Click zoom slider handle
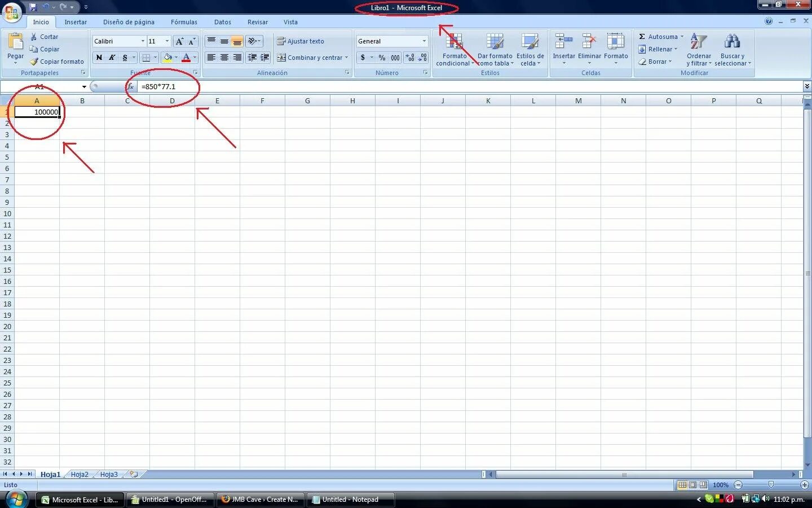This screenshot has width=812, height=508. tap(771, 485)
